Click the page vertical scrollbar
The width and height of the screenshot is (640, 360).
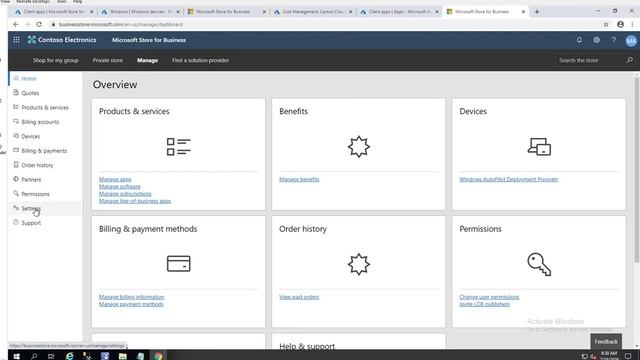pos(636,169)
